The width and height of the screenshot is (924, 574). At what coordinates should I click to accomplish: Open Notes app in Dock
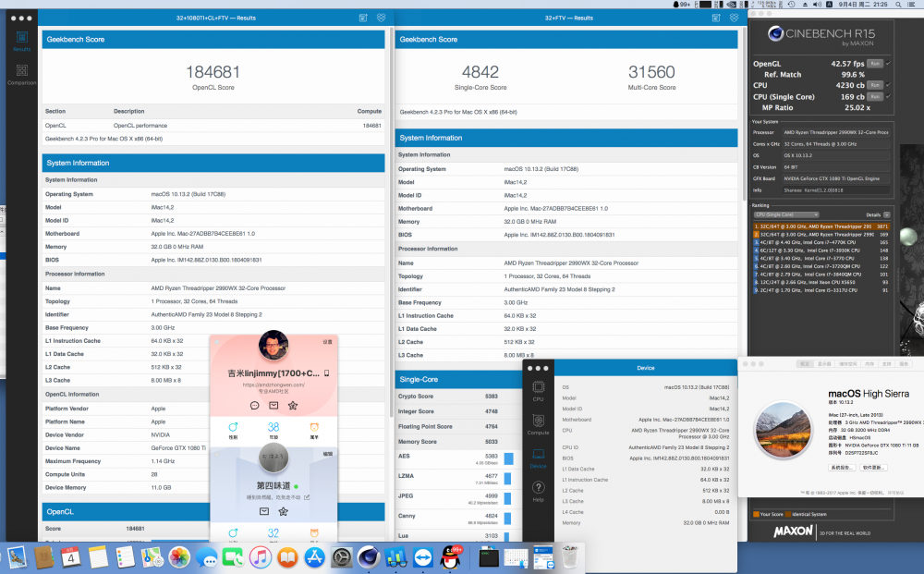pos(98,557)
